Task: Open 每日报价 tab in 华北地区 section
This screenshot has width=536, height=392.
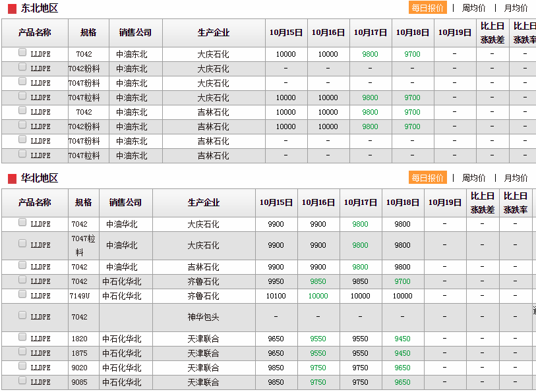Action: click(x=428, y=178)
